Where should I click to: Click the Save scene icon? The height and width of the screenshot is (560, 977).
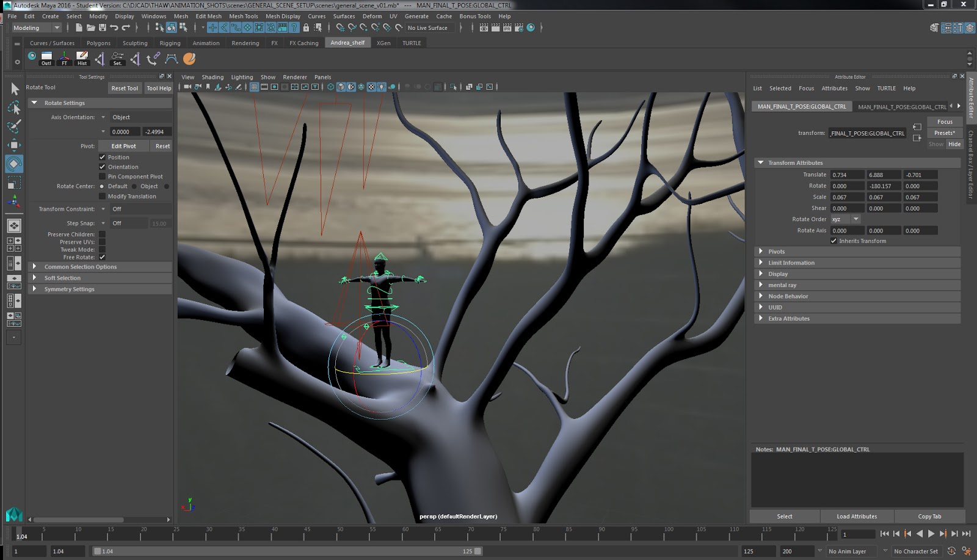click(102, 27)
